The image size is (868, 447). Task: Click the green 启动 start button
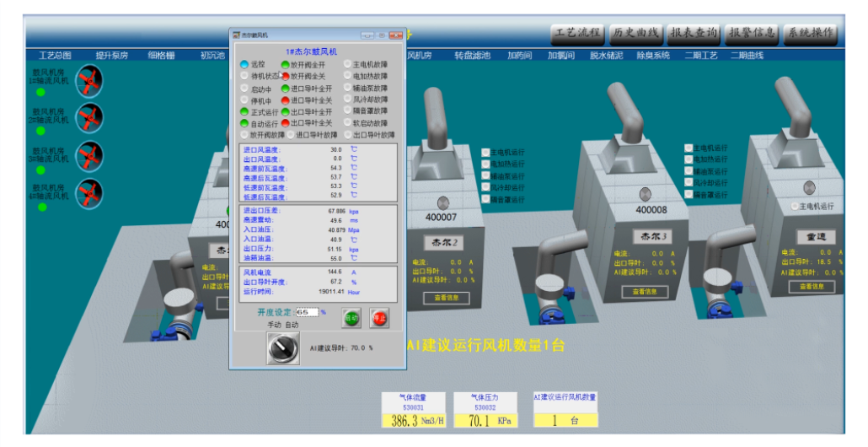[351, 318]
